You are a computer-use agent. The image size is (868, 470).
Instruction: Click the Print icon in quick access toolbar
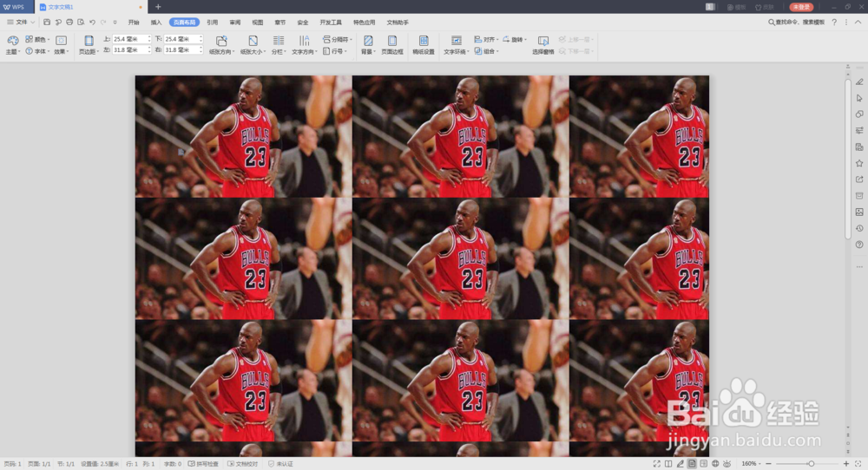[69, 23]
